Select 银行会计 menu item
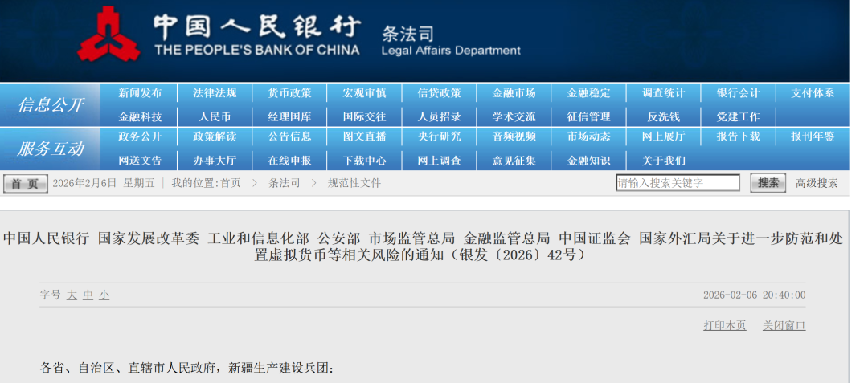This screenshot has width=868, height=383. [739, 93]
